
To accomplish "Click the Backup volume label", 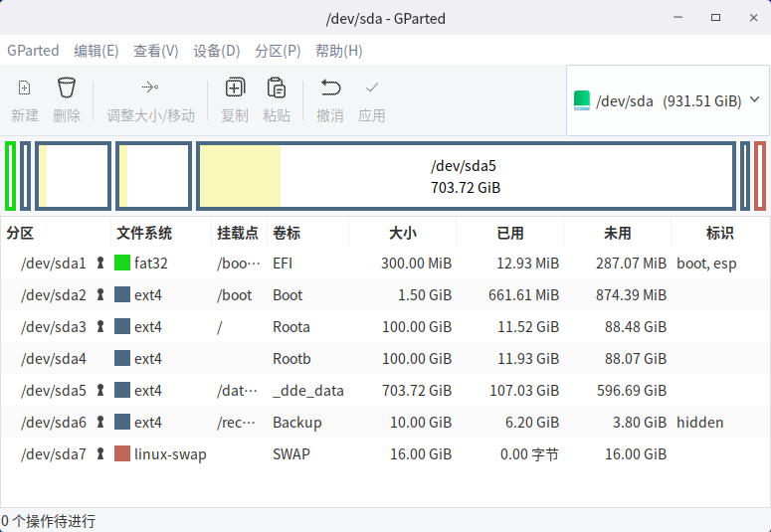I will point(297,422).
